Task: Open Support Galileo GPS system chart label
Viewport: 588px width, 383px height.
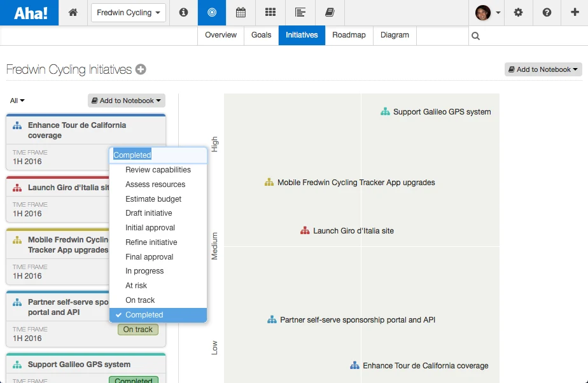Action: [x=442, y=112]
